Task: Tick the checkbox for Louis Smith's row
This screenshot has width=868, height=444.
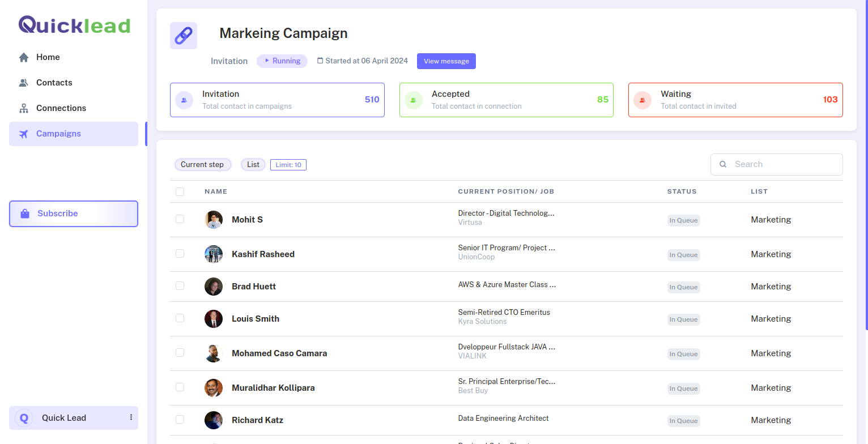Action: 180,318
